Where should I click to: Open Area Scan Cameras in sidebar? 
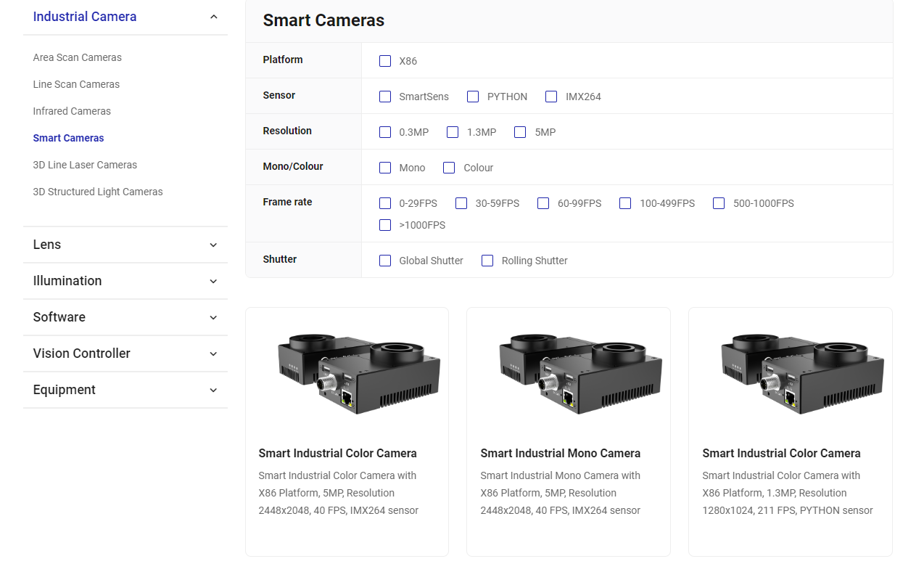[x=77, y=57]
